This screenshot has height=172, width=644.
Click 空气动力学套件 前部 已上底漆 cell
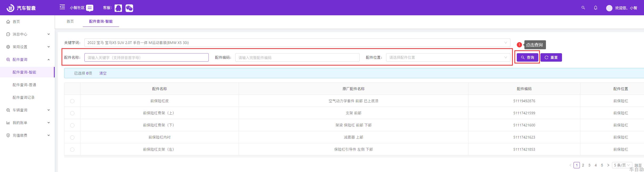click(x=353, y=101)
